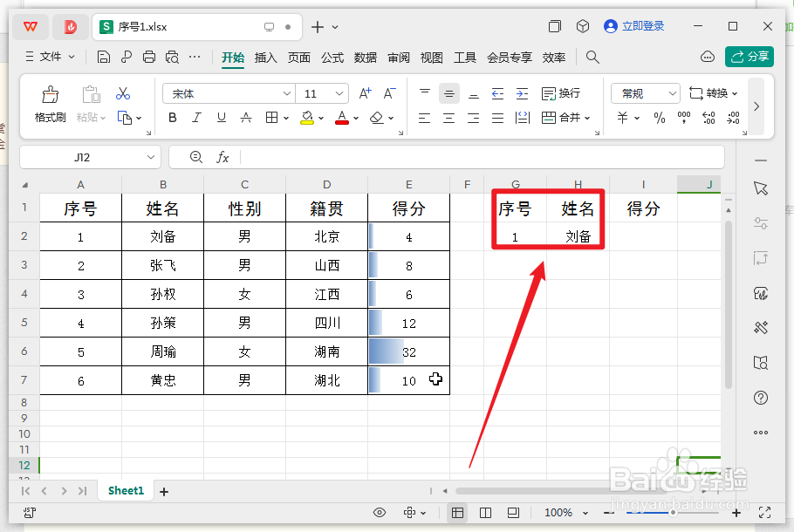Viewport: 794px width, 532px height.
Task: Click the 立即登录 login button
Action: point(634,25)
